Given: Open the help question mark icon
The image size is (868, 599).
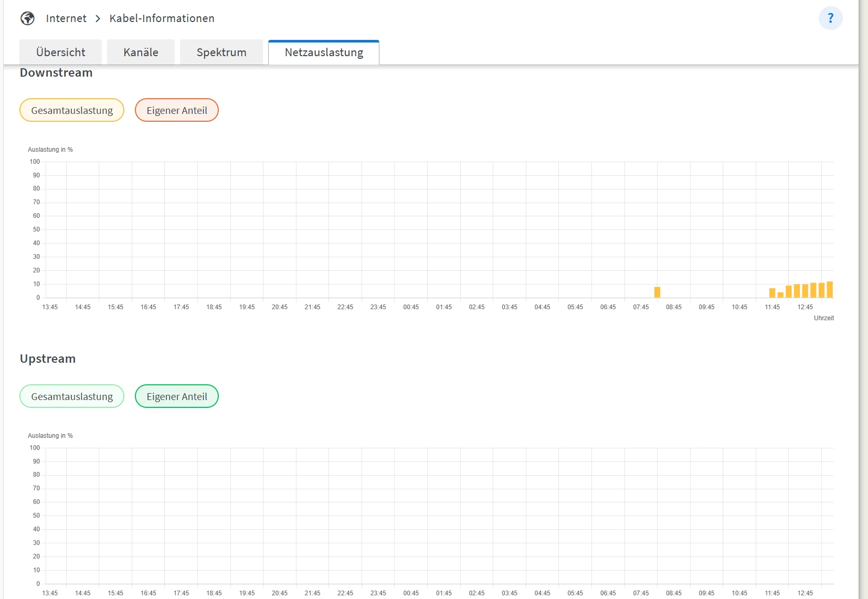Looking at the screenshot, I should pos(830,18).
